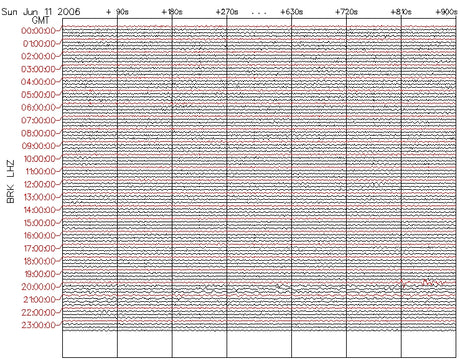Screen dimensions: 460x361
Task: Click the Sun Jun 11 2006 date heading
Action: coord(41,12)
